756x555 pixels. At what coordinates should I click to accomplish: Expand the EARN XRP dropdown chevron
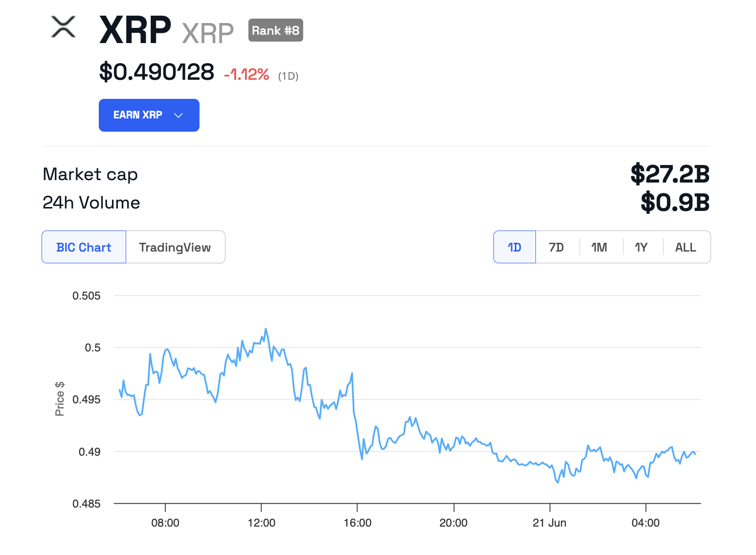pos(178,116)
